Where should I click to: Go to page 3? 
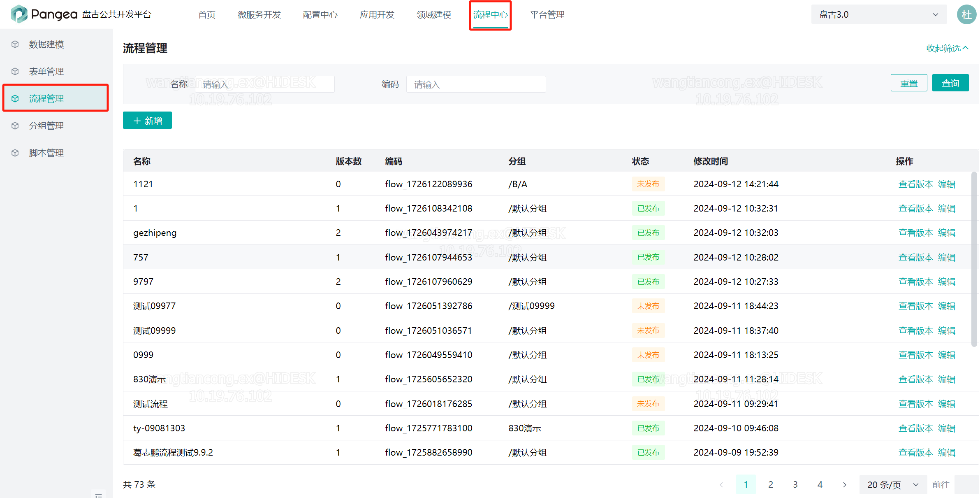coord(795,484)
